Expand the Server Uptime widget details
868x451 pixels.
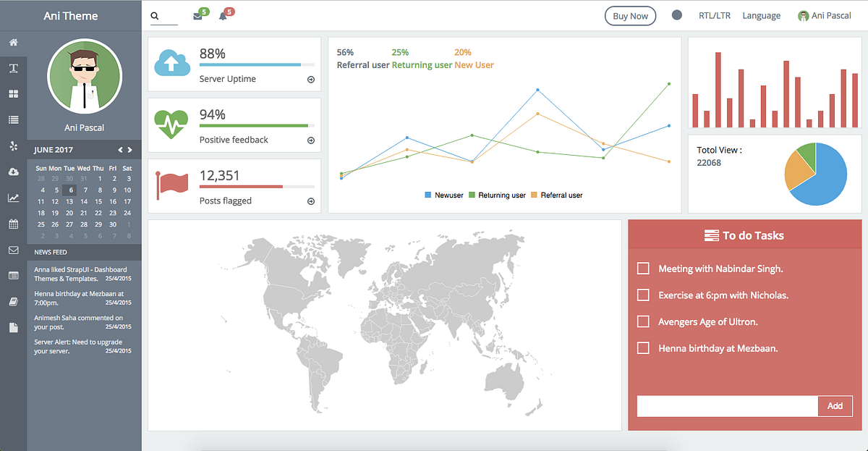[311, 80]
